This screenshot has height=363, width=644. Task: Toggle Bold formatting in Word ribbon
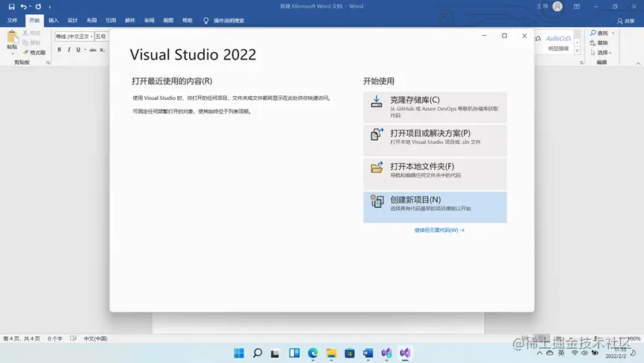click(x=60, y=49)
